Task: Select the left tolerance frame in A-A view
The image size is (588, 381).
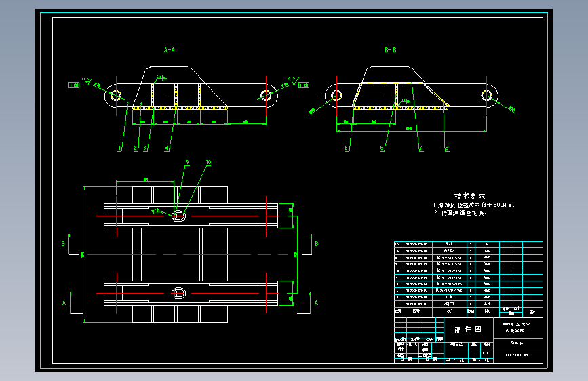Action: pos(74,85)
